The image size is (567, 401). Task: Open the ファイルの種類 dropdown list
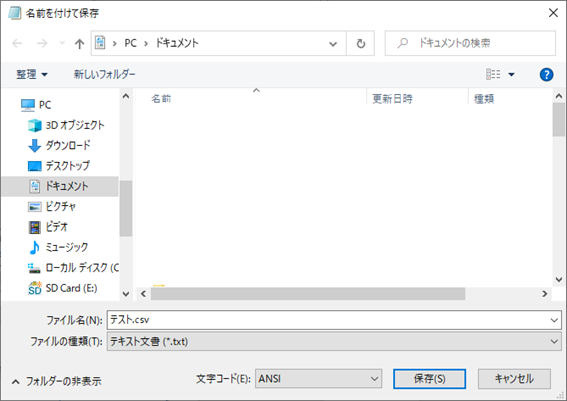(x=334, y=341)
